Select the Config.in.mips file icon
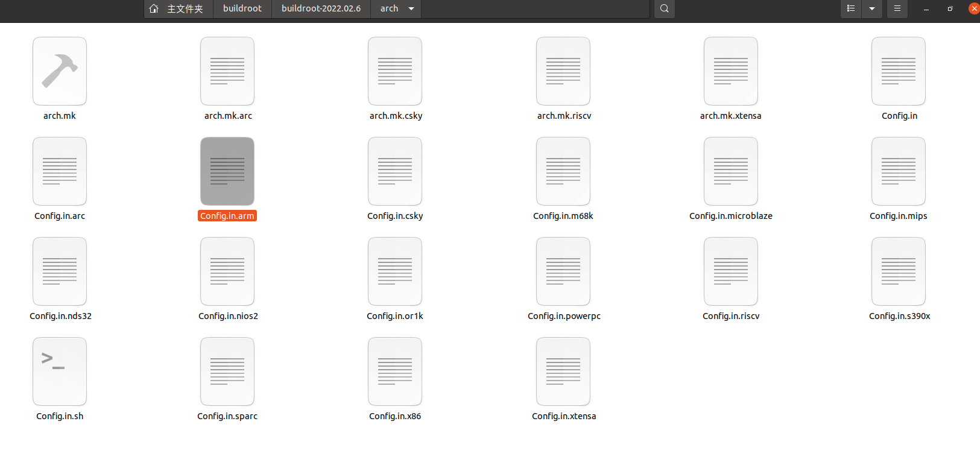The image size is (980, 468). (899, 171)
